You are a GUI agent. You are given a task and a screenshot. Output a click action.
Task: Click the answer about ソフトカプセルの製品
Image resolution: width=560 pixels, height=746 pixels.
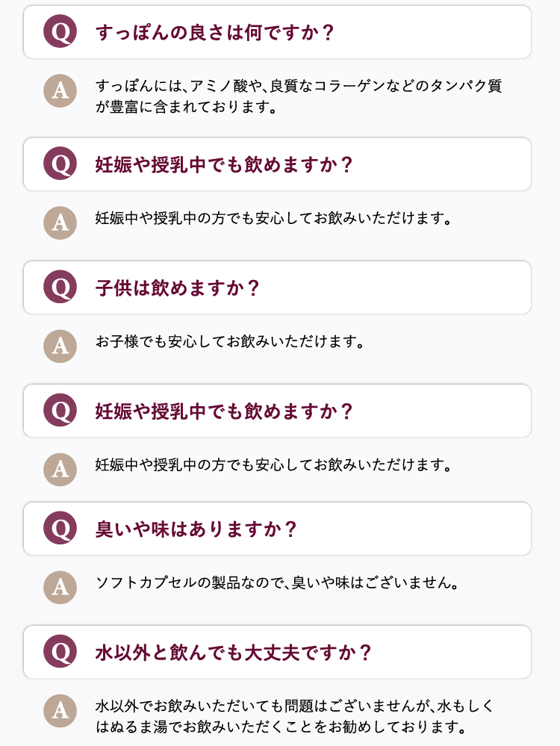pos(277,582)
